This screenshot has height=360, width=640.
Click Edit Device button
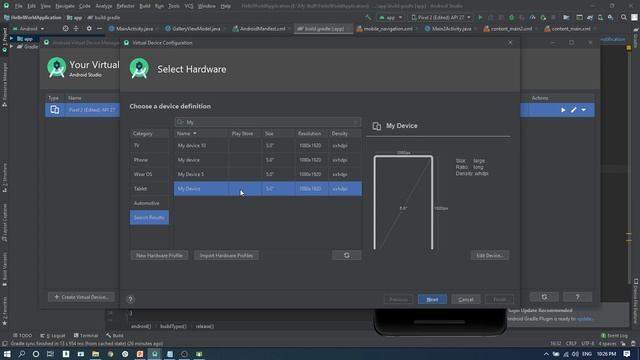[489, 255]
